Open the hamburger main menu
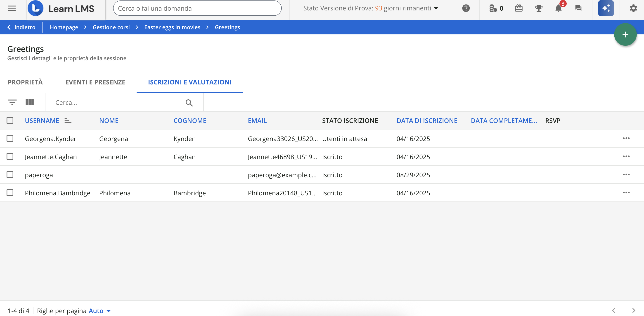 [x=12, y=8]
